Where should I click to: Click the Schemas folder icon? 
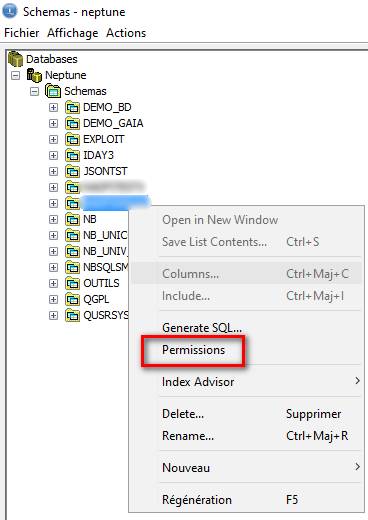point(53,91)
